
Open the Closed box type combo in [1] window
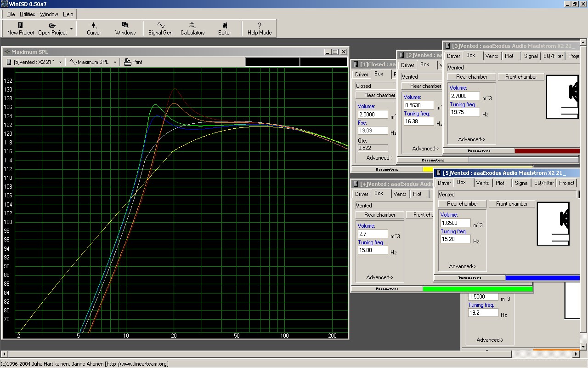coord(375,86)
